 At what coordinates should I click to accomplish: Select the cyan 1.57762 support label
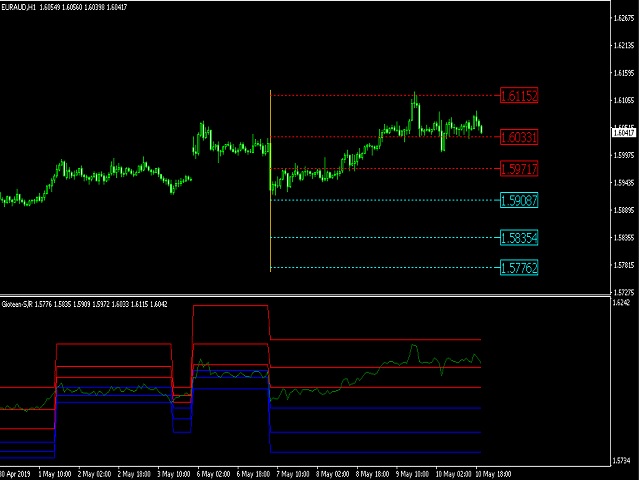tap(519, 268)
